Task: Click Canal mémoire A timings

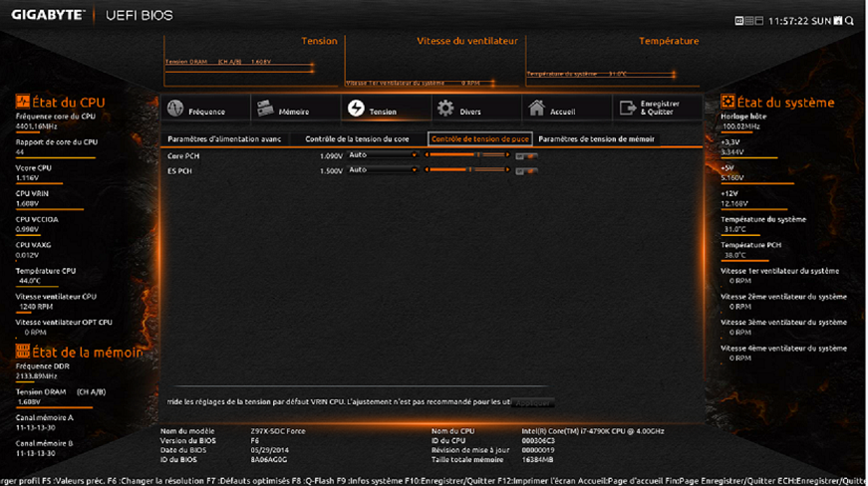Action: 44,423
